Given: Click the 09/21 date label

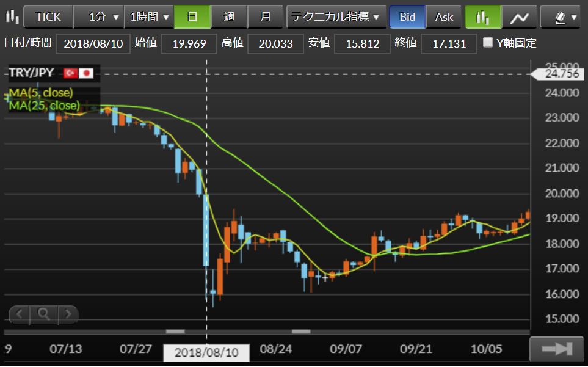Looking at the screenshot, I should [x=416, y=349].
